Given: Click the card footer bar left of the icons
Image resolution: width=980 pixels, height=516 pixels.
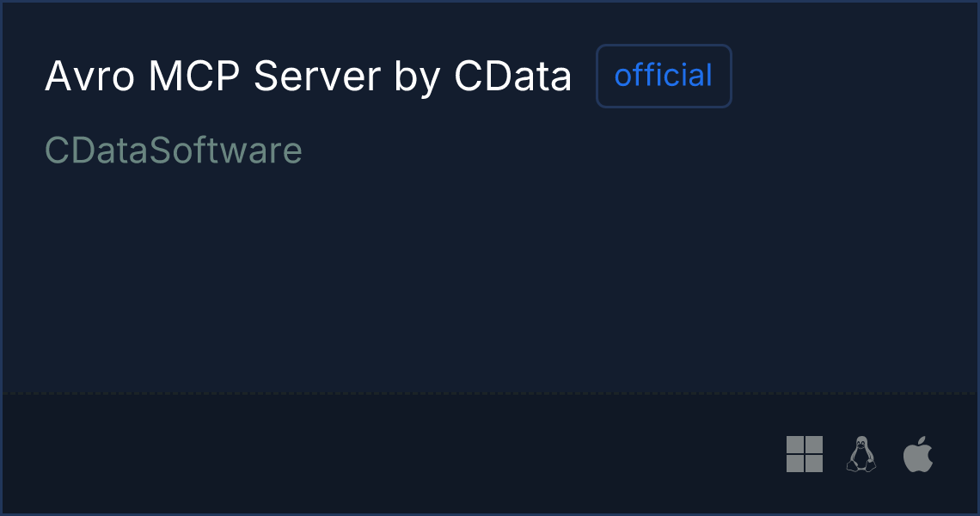Looking at the screenshot, I should click(388, 454).
